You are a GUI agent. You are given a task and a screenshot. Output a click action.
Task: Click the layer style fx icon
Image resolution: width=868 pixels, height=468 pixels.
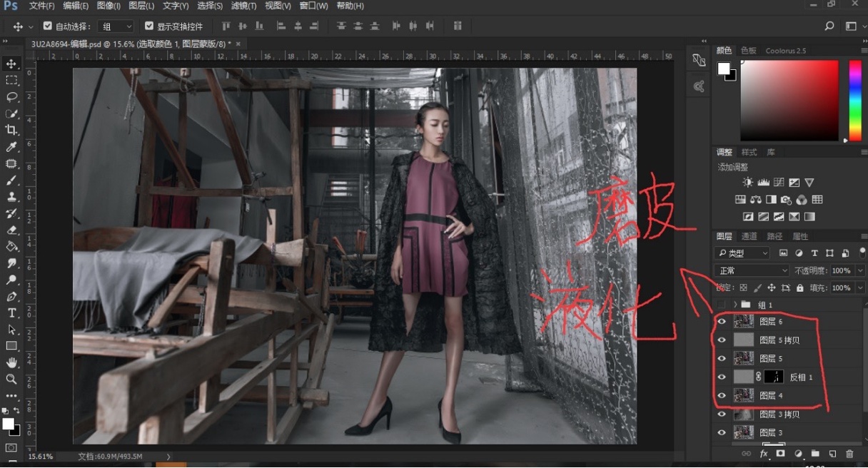764,454
